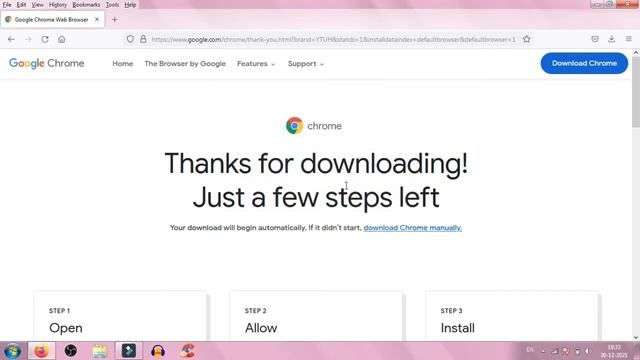
Task: Open the headphones app in taskbar
Action: (158, 351)
